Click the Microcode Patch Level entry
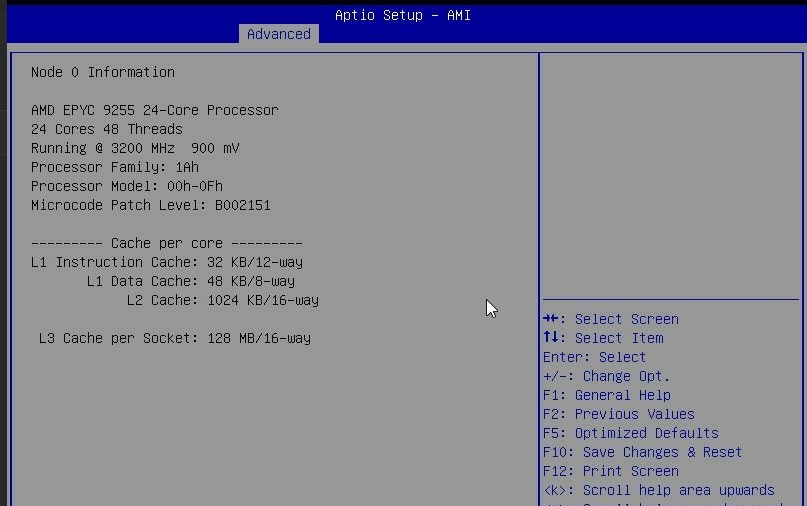Image resolution: width=807 pixels, height=506 pixels. (150, 205)
